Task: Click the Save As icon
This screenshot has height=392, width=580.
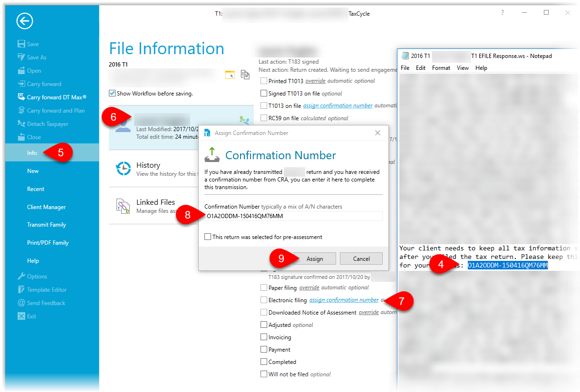Action: coord(21,57)
